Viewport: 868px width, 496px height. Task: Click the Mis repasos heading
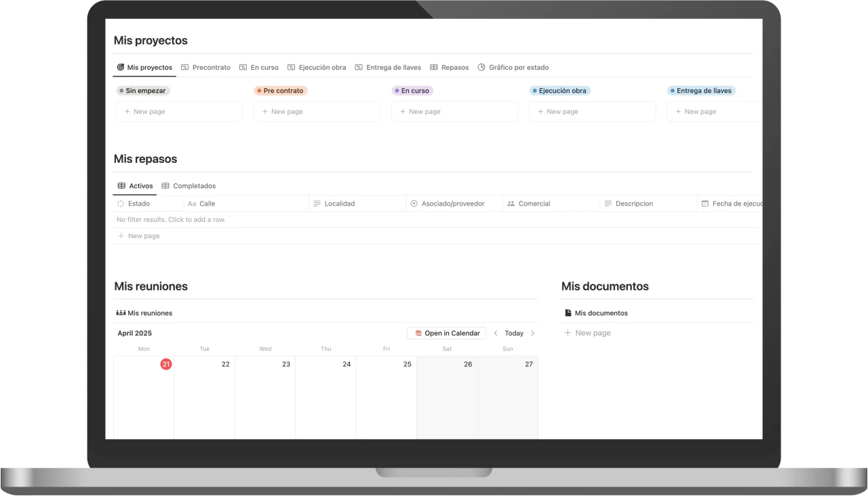(x=146, y=159)
